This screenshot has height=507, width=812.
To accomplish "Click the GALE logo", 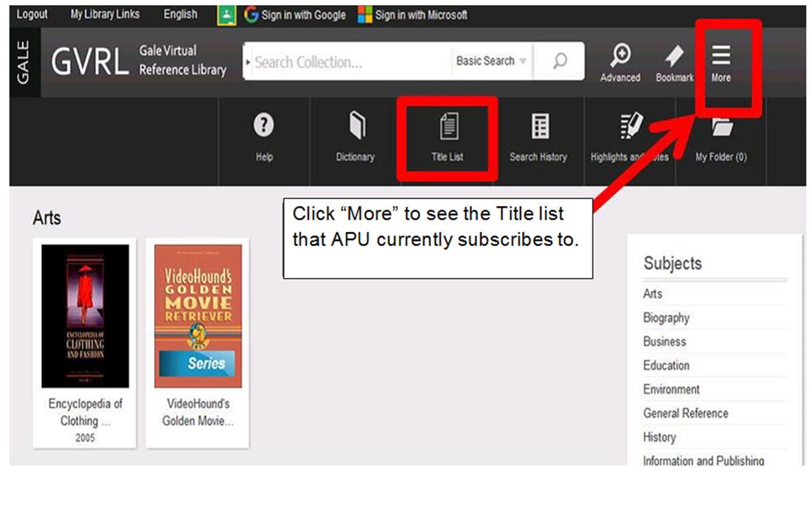I will (24, 63).
